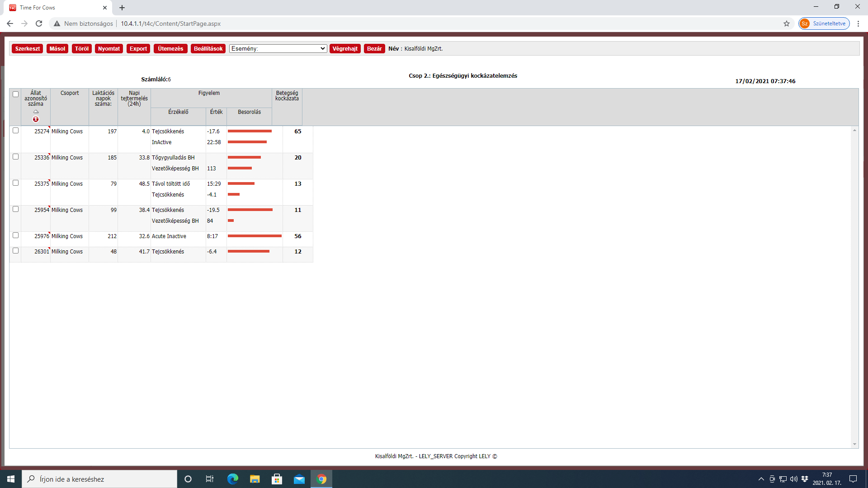
Task: Open Chrome's three-dot menu
Action: [858, 23]
